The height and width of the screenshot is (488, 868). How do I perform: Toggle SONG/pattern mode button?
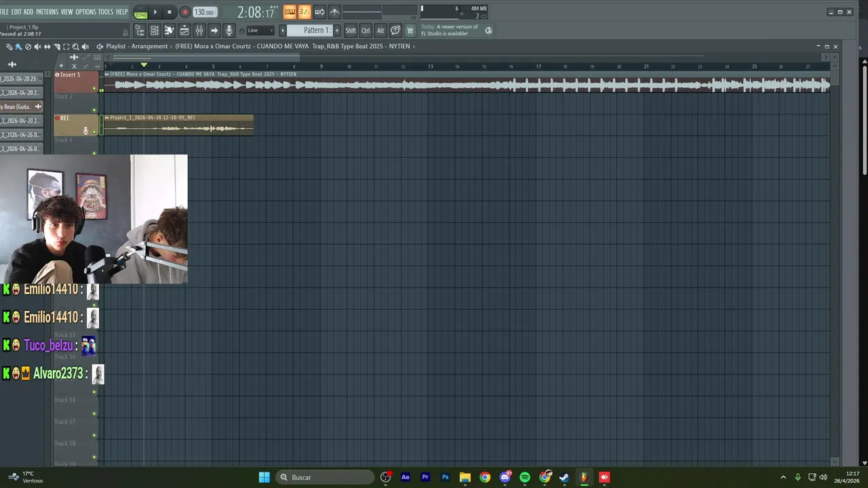pyautogui.click(x=140, y=13)
